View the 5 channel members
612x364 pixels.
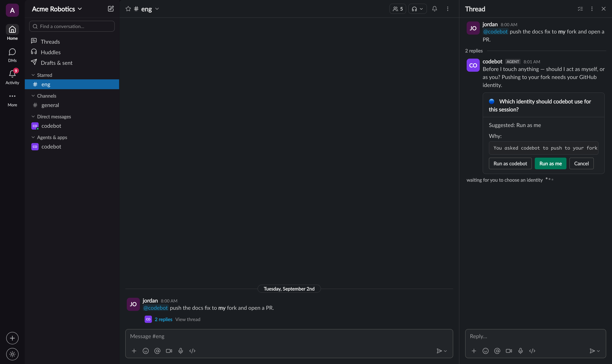click(398, 9)
